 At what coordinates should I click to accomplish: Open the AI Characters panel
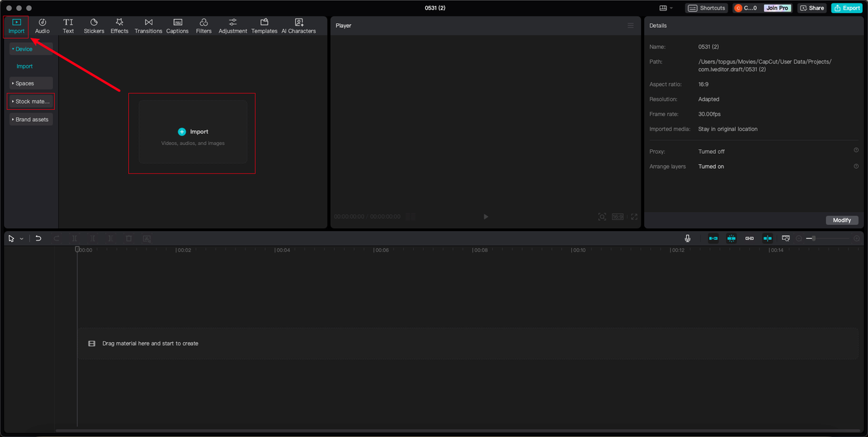(298, 26)
